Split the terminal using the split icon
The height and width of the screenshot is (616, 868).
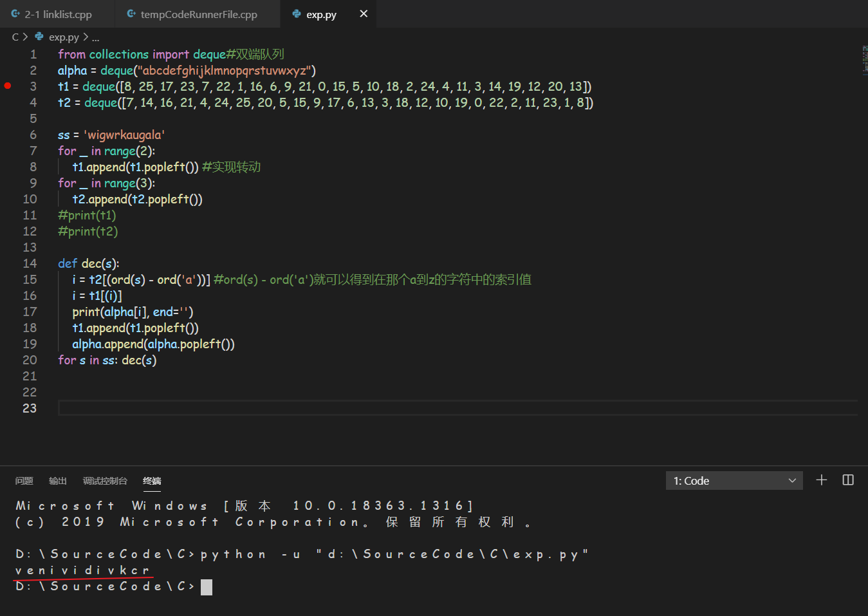point(848,480)
